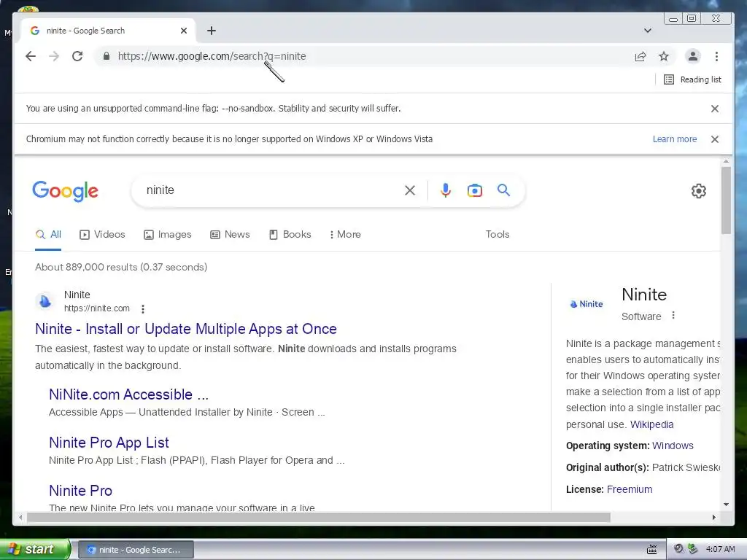
Task: Click the horizontal scrollbar left arrow
Action: point(20,517)
